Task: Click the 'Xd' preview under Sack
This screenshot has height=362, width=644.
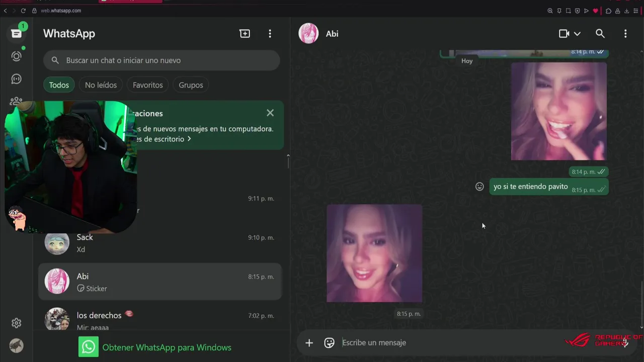Action: click(81, 249)
